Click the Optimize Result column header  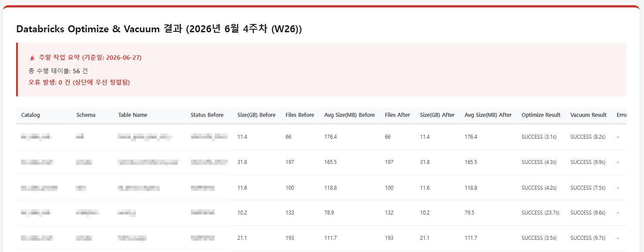541,115
